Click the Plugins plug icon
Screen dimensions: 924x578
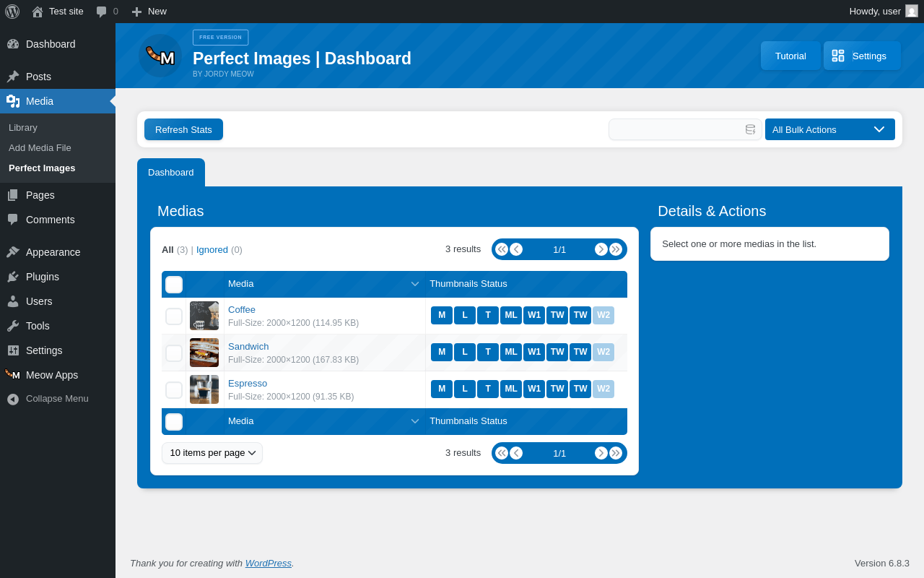13,277
